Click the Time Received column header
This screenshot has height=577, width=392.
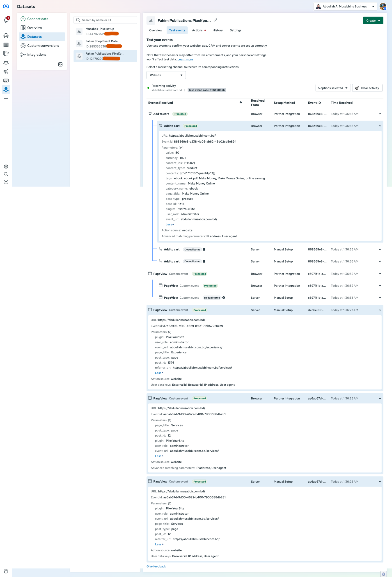click(342, 103)
